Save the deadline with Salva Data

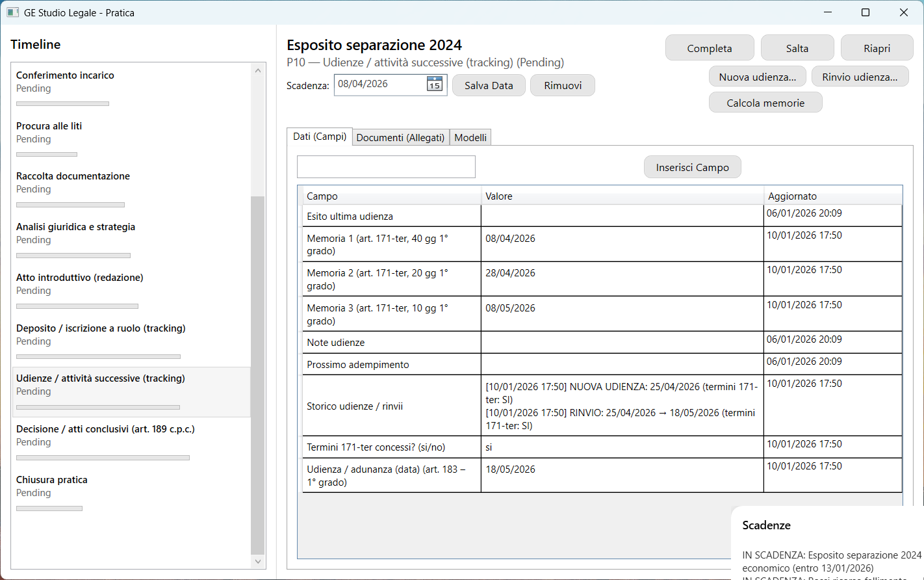[x=489, y=85]
